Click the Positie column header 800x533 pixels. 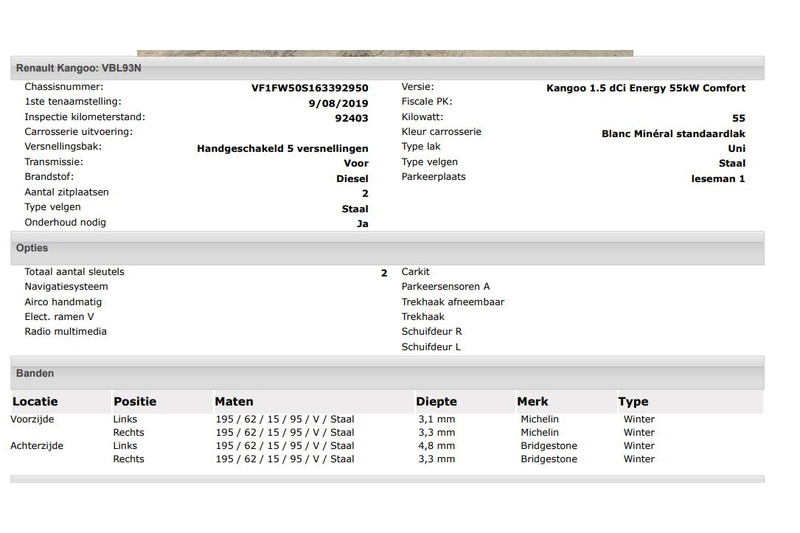point(135,402)
